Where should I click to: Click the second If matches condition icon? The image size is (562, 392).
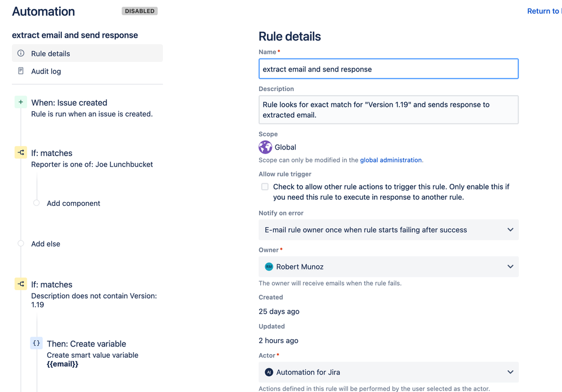(x=21, y=284)
